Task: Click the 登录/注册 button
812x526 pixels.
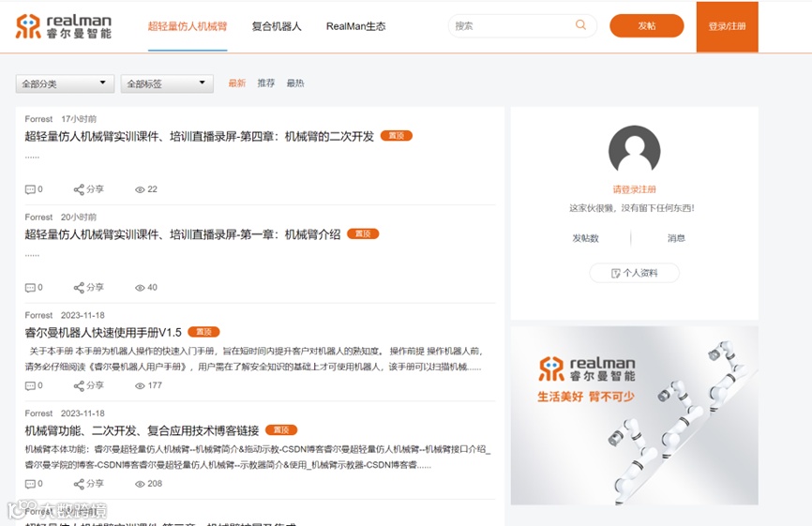Action: click(727, 26)
